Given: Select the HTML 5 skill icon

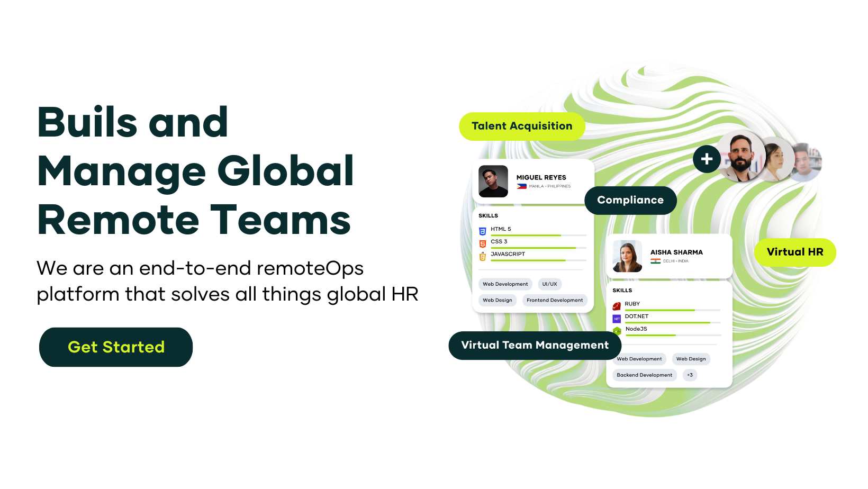Looking at the screenshot, I should (x=482, y=230).
